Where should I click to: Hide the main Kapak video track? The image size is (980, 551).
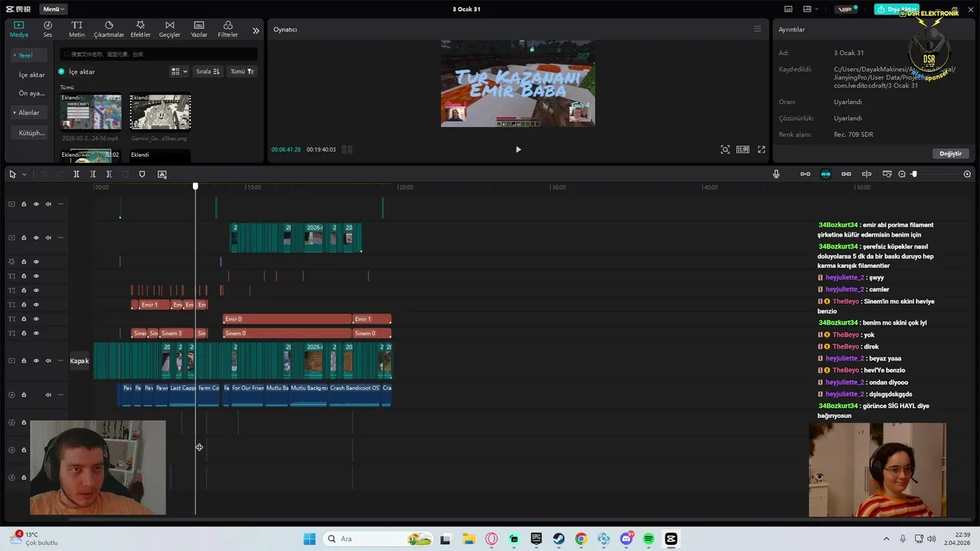pyautogui.click(x=36, y=360)
